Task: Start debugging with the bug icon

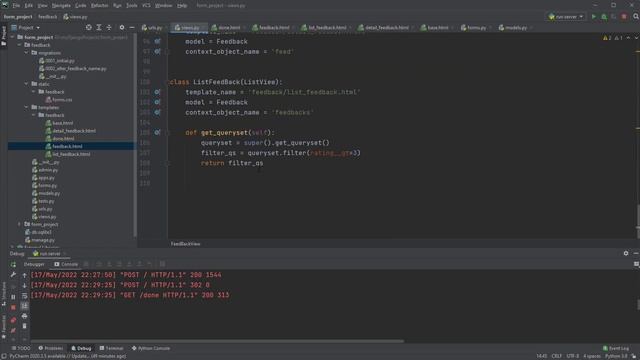Action: pyautogui.click(x=604, y=17)
